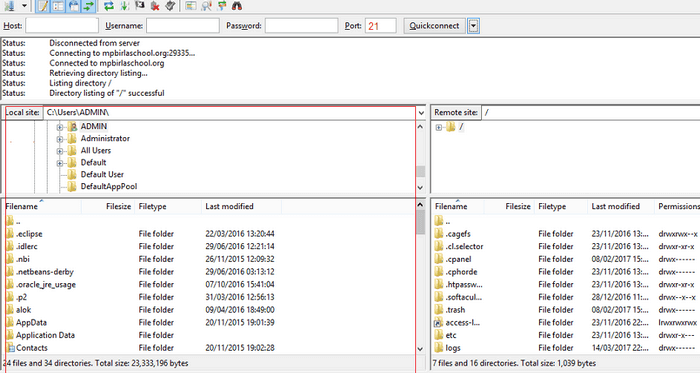This screenshot has height=373, width=700.
Task: Toggle directory comparison icon
Action: point(206,6)
